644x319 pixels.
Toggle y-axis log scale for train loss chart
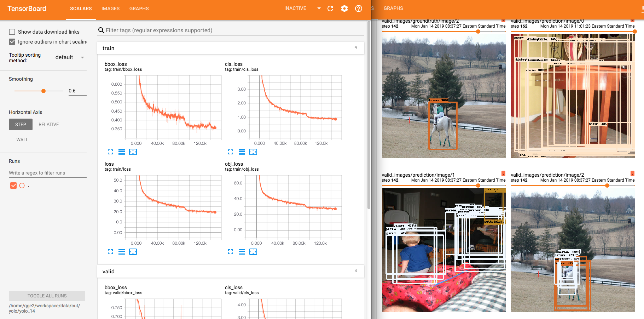pyautogui.click(x=122, y=252)
